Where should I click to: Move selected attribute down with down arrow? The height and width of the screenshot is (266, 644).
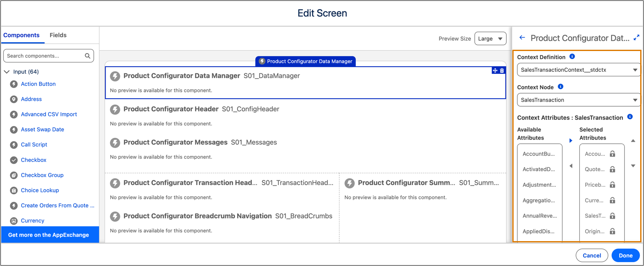(x=633, y=166)
